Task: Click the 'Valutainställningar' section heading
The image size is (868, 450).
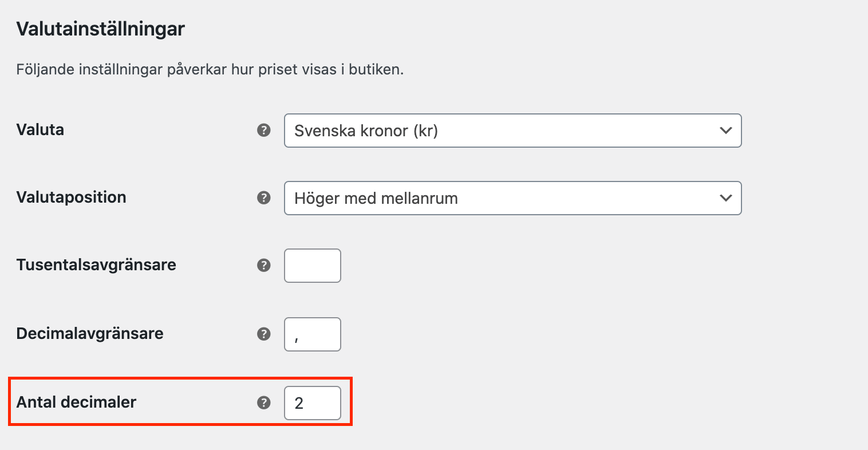Action: tap(100, 29)
